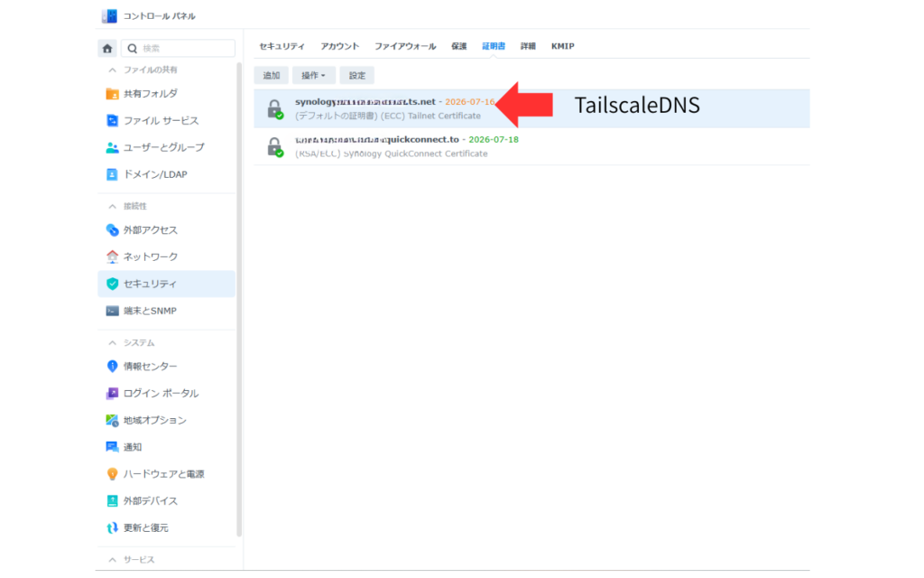Switch to the 詳細 tab
Screen dimensions: 924x578
(x=528, y=46)
